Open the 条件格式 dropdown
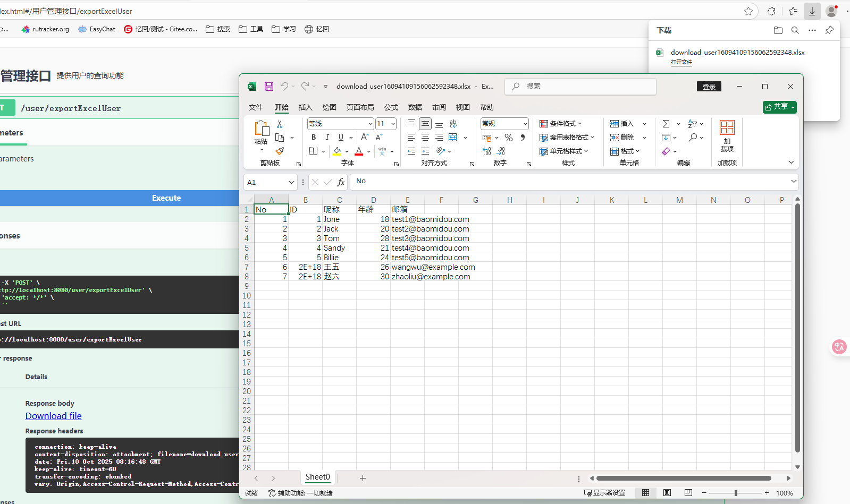Viewport: 850px width, 504px height. pyautogui.click(x=561, y=124)
